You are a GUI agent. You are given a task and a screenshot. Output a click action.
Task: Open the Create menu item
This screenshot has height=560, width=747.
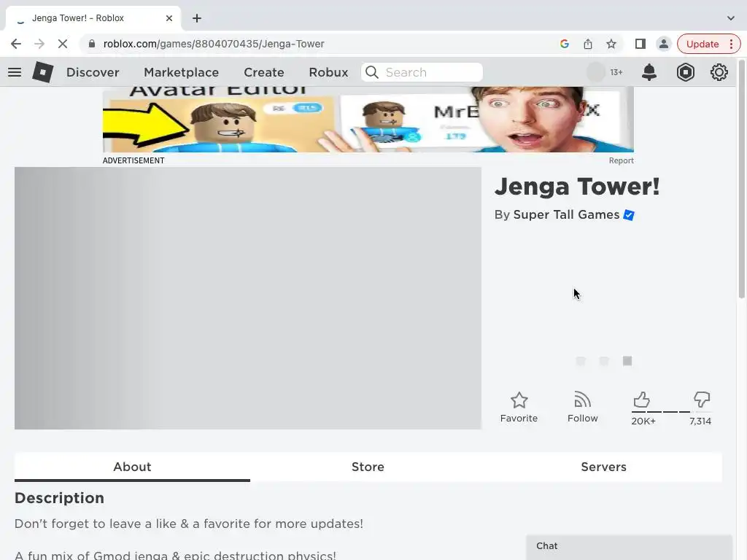click(264, 72)
